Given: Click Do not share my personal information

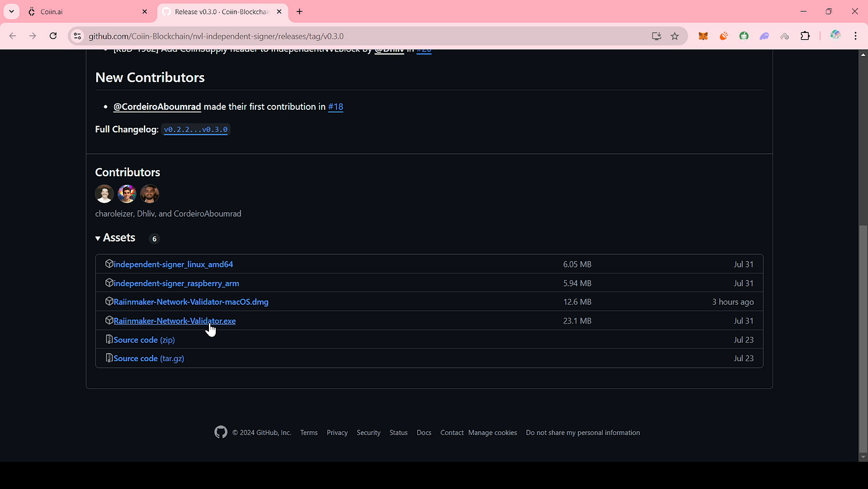Looking at the screenshot, I should click(x=583, y=433).
